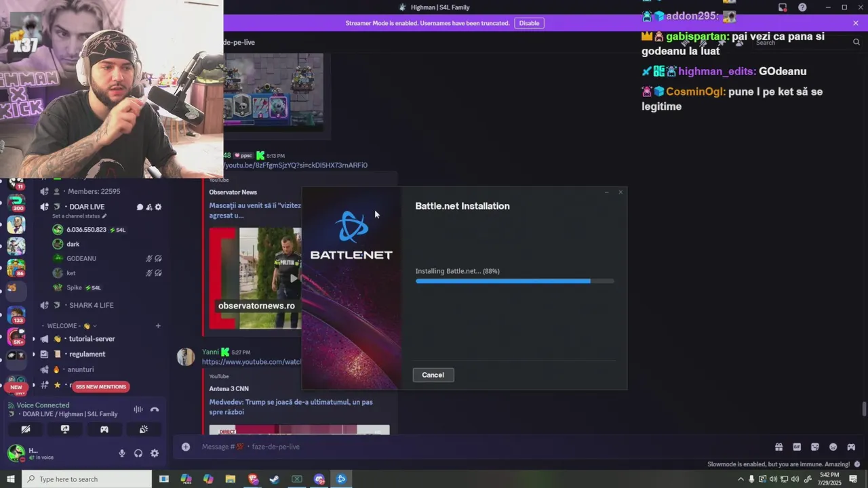
Task: Open the anunturi channel
Action: [x=81, y=369]
